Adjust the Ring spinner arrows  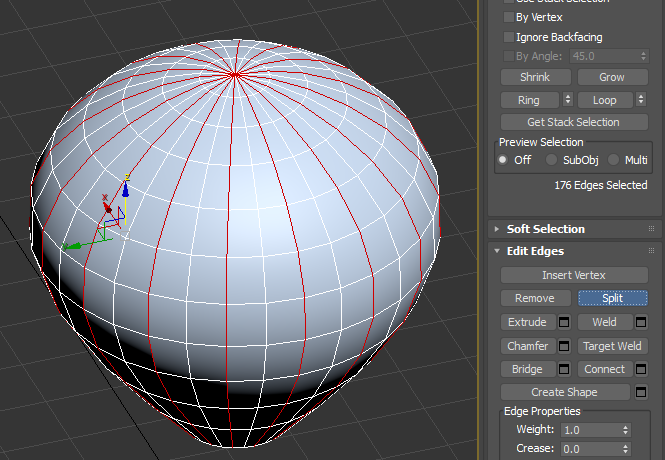point(568,100)
